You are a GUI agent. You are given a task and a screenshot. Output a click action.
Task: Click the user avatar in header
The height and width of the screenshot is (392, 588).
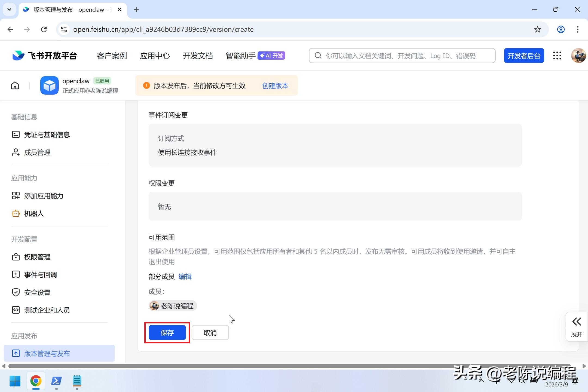click(x=578, y=56)
